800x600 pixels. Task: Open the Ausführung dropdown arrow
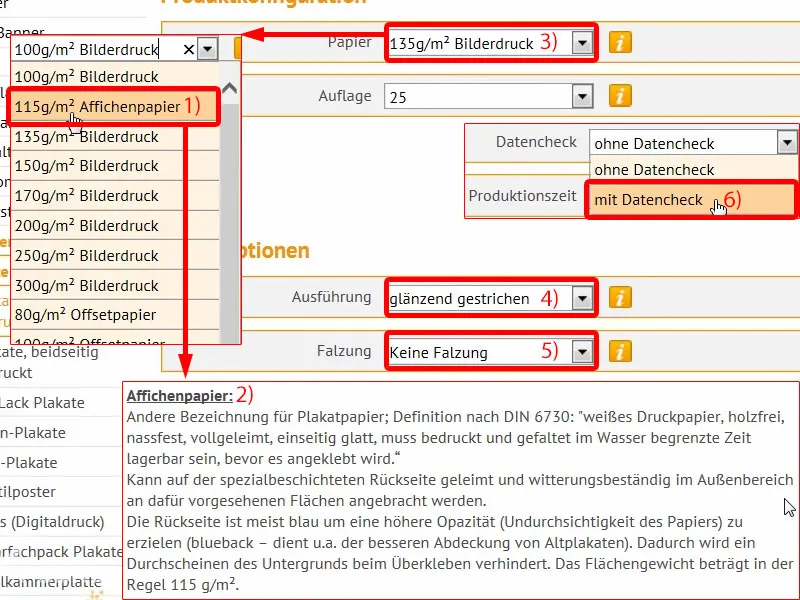point(582,298)
